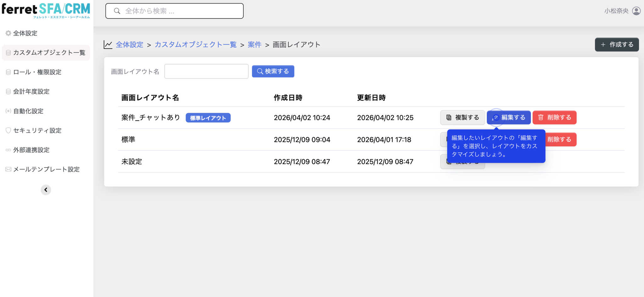This screenshot has height=297, width=644.
Task: Go to 案件 breadcrumb link
Action: coord(255,45)
